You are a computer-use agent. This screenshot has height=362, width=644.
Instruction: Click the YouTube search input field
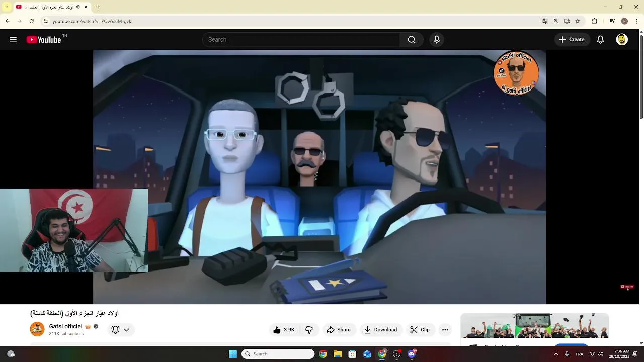[x=302, y=40]
